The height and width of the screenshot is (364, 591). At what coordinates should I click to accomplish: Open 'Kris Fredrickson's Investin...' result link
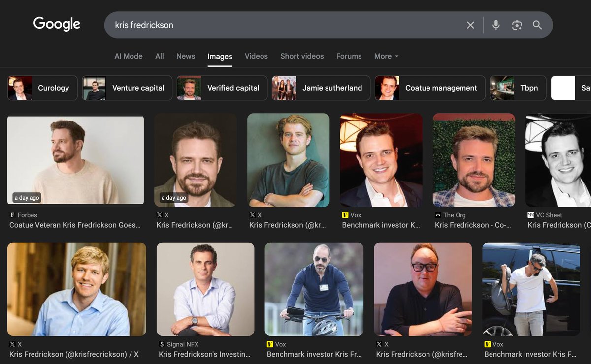click(x=204, y=354)
